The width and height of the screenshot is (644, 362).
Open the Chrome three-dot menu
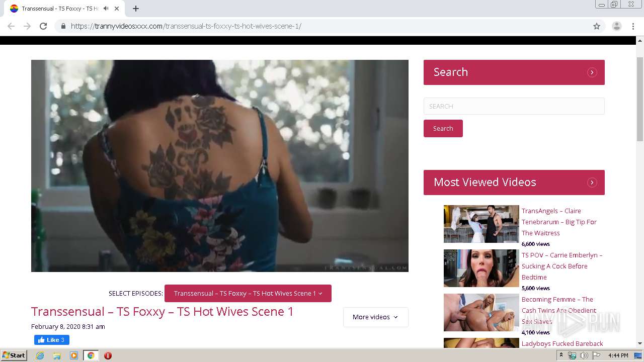pos(633,26)
